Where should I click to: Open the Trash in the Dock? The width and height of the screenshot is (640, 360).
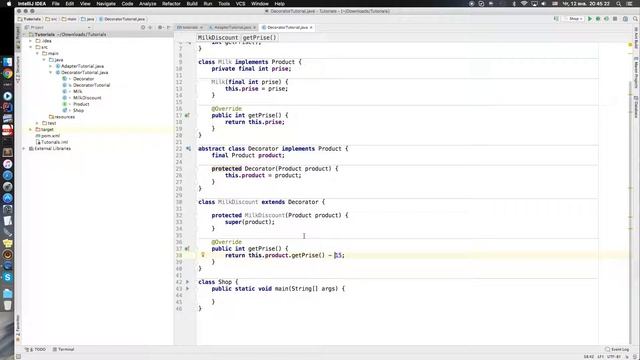pyautogui.click(x=7, y=305)
